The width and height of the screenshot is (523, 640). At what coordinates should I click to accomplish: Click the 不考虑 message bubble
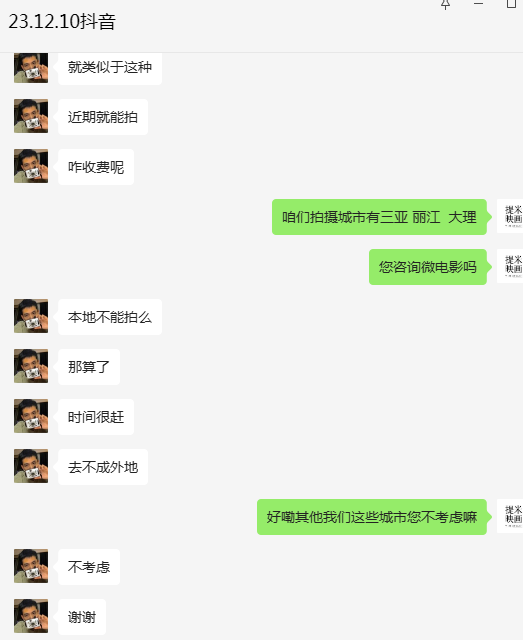tap(89, 567)
